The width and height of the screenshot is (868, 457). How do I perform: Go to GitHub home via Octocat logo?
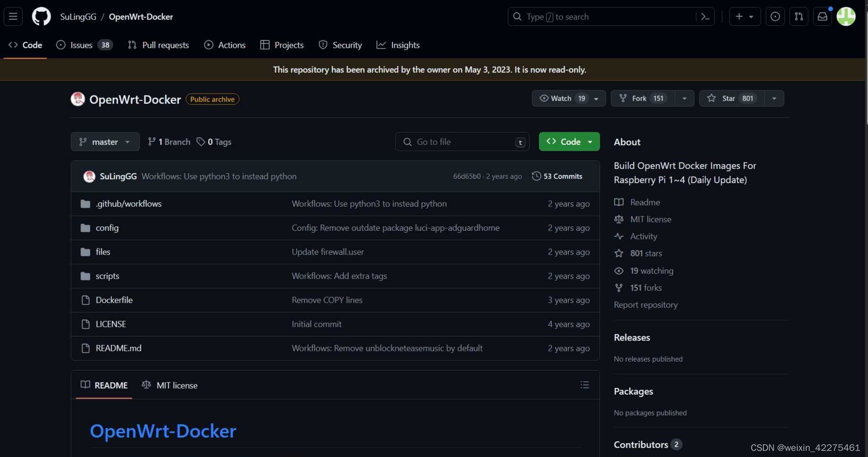click(41, 17)
